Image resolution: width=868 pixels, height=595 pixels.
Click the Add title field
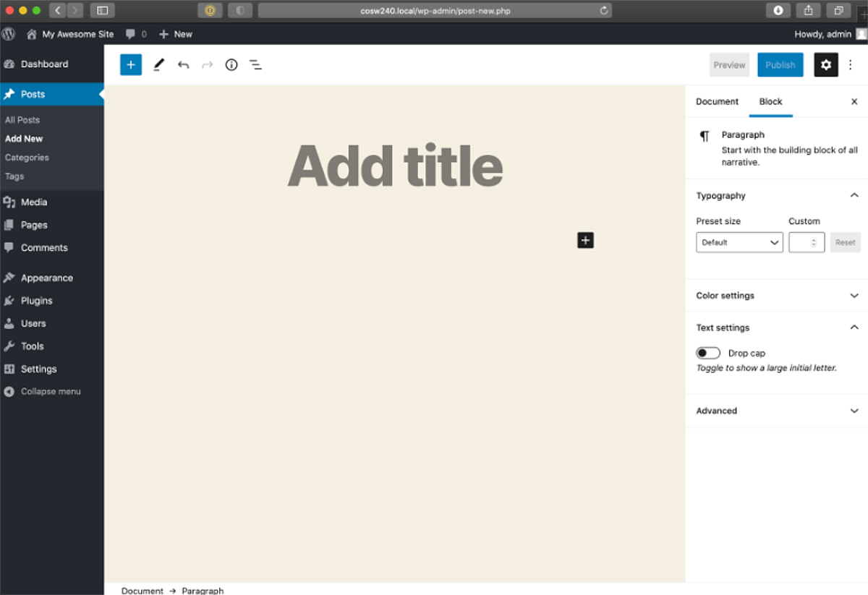395,166
